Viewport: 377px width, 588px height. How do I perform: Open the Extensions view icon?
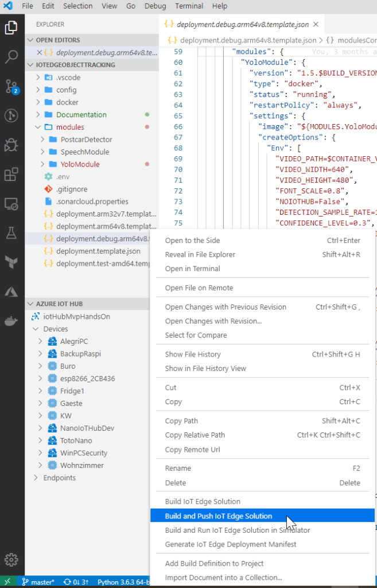point(11,175)
